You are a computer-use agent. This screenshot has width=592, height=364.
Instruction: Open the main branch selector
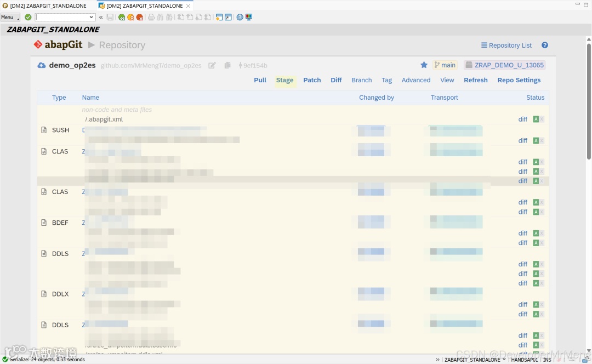coord(445,65)
